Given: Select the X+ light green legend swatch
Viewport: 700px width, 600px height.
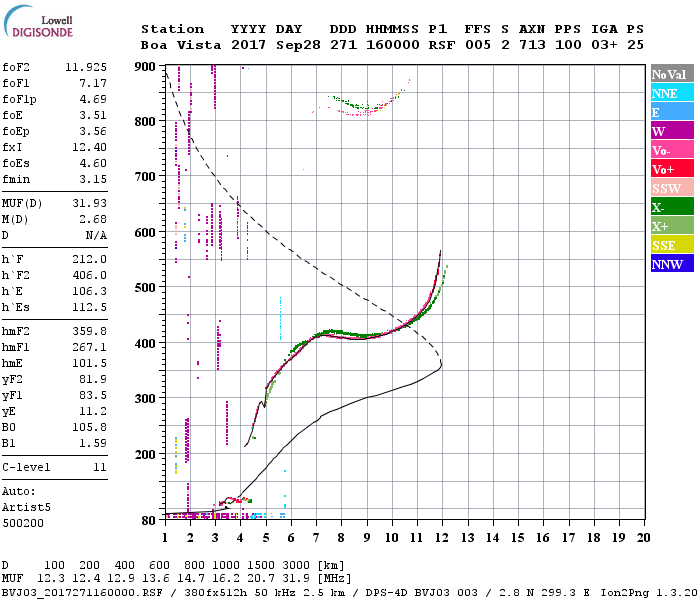Looking at the screenshot, I should [672, 225].
